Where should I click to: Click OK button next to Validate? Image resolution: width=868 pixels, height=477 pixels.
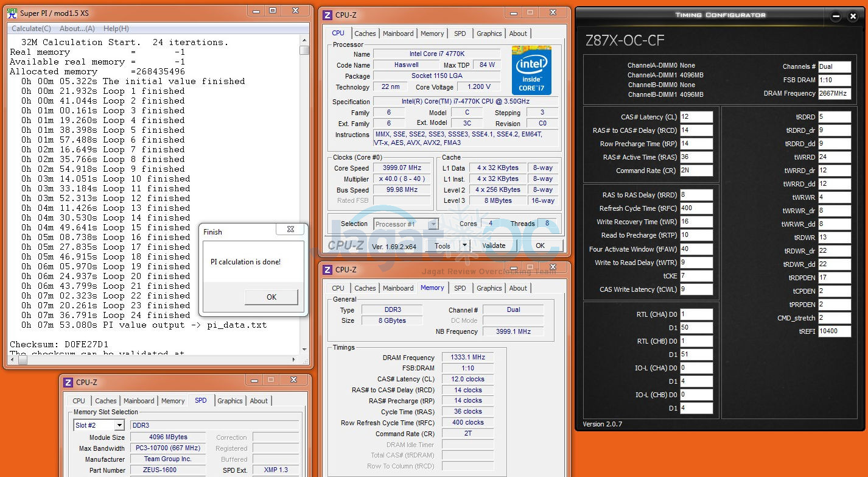click(540, 246)
